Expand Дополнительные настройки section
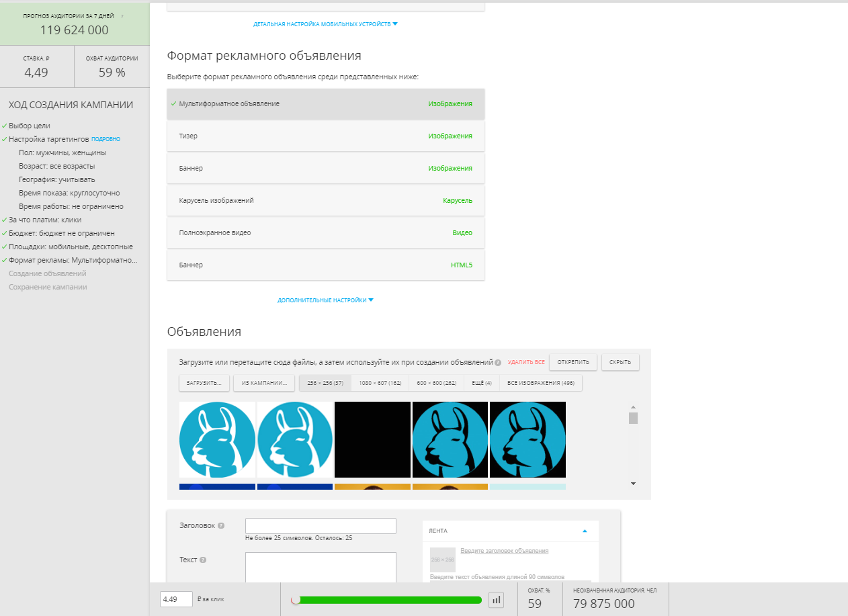Image resolution: width=848 pixels, height=616 pixels. [x=325, y=300]
